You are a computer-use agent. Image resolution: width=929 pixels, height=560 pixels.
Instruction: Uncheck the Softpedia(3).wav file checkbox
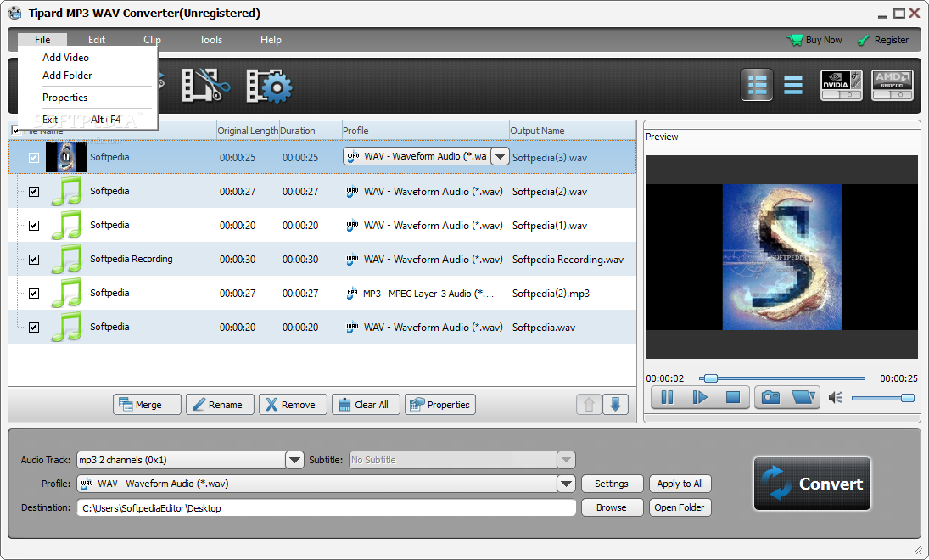34,158
